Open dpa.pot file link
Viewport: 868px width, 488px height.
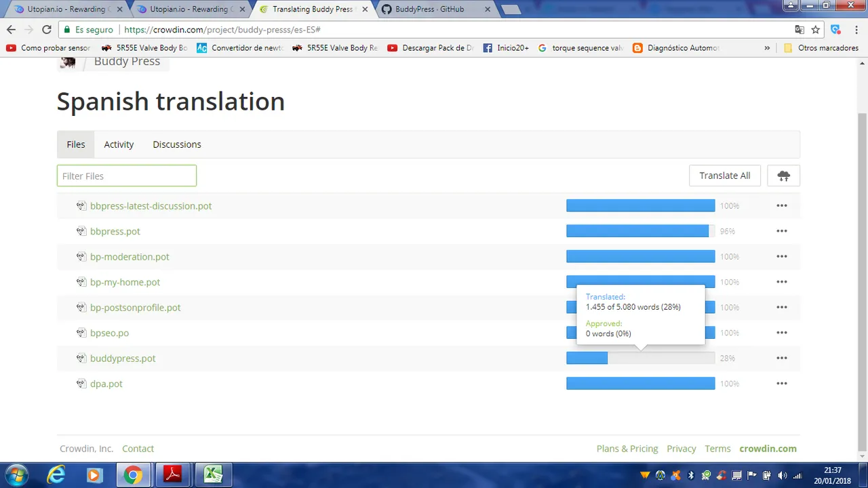point(106,384)
